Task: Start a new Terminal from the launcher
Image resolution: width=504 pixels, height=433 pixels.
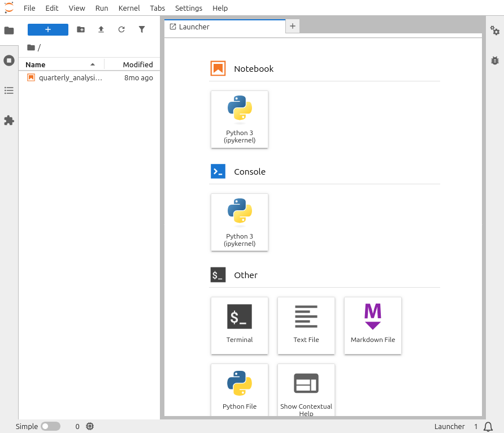Action: tap(240, 326)
